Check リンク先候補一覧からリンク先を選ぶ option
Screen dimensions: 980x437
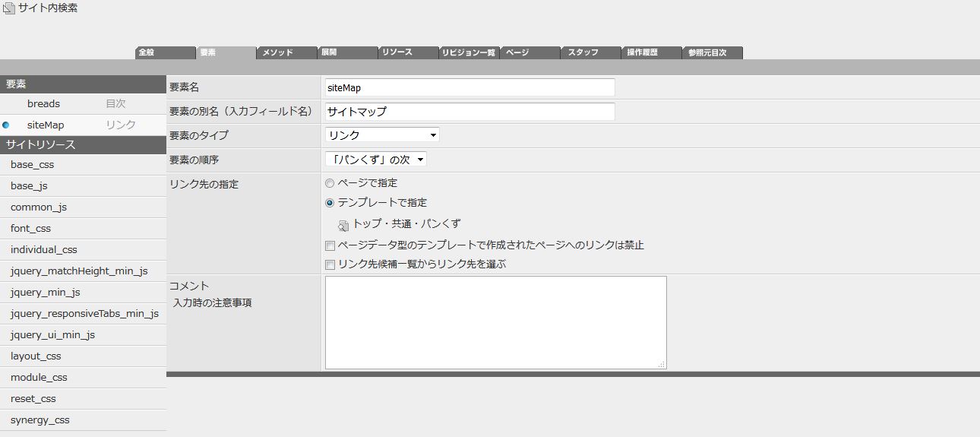click(330, 265)
